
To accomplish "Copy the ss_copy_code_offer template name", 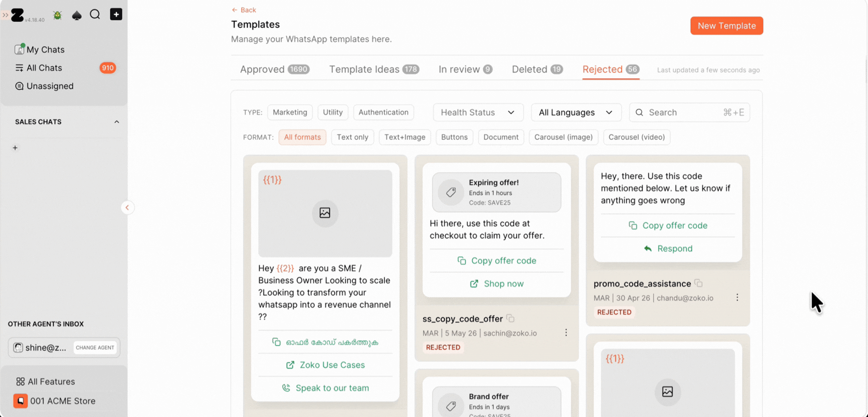I will [510, 318].
